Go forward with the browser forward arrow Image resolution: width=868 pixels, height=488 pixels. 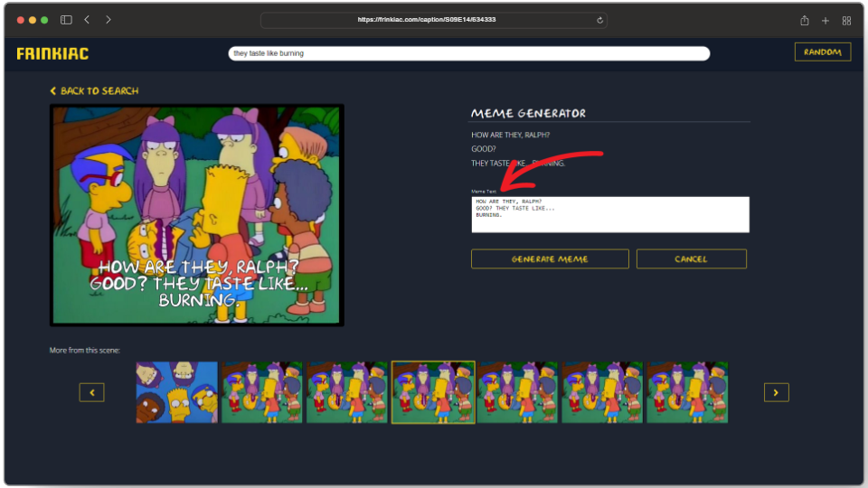point(108,20)
